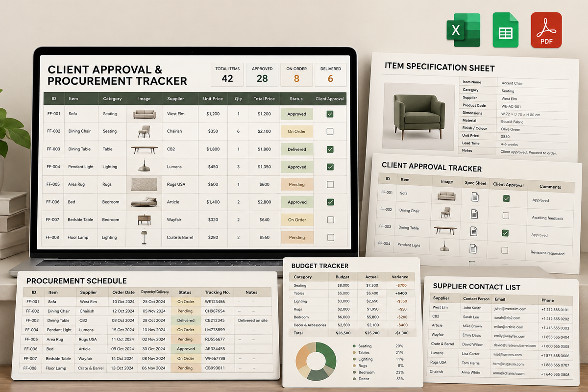Select the bedside table image in row FF-007
The height and width of the screenshot is (392, 588).
[144, 220]
